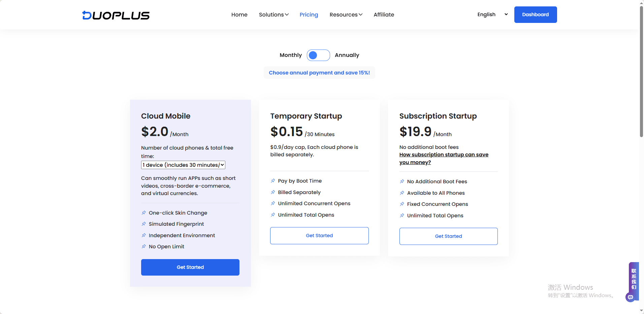Click the Cloud Mobile heading
This screenshot has height=314, width=644.
[166, 116]
